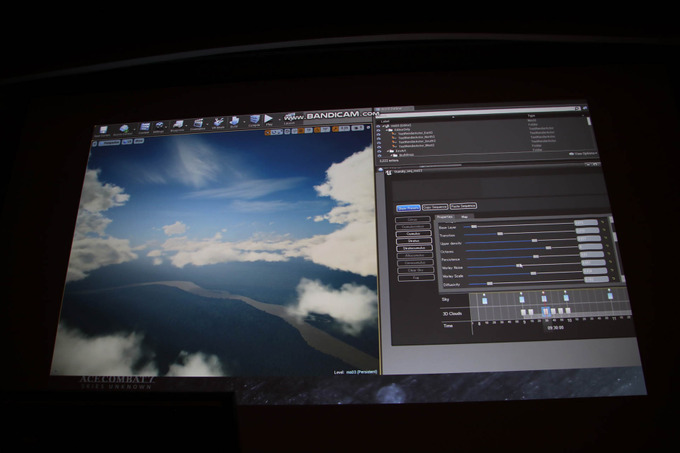Maximize the viewport with the corner icon
The image size is (680, 453).
(368, 127)
